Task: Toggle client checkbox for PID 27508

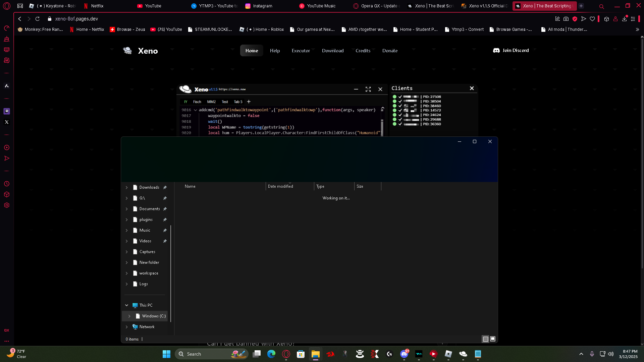Action: coord(400,97)
